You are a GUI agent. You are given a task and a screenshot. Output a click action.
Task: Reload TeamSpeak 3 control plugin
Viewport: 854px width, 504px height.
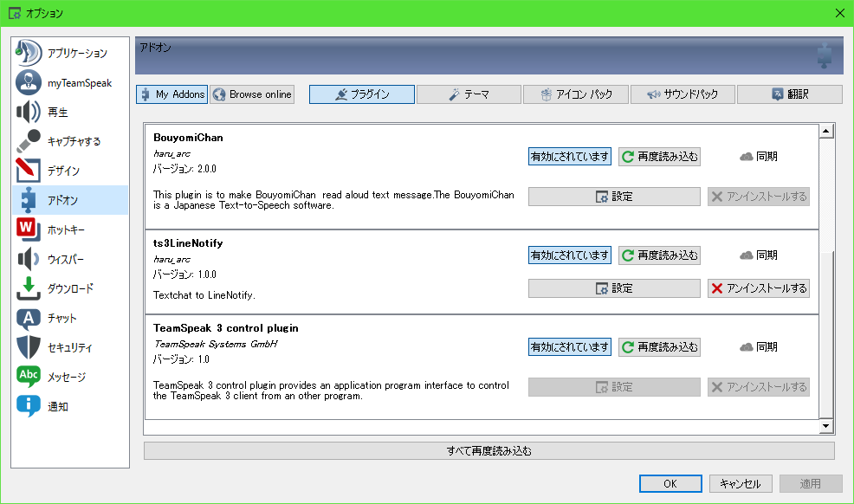(x=660, y=347)
